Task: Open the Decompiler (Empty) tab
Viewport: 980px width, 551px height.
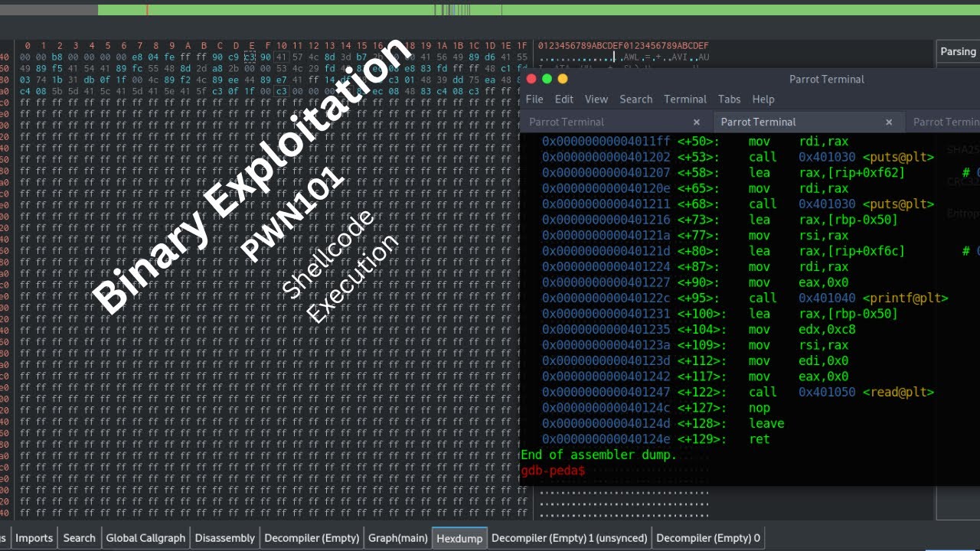Action: pyautogui.click(x=312, y=538)
